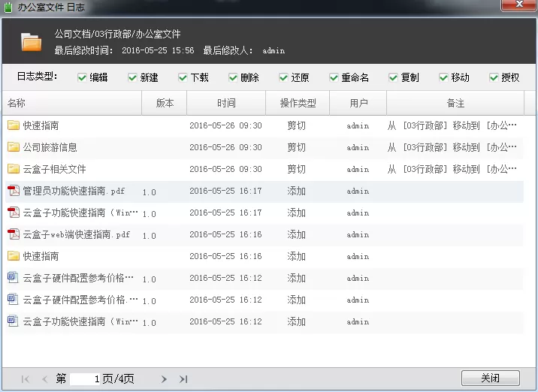Disable the 还原 log type filter
The height and width of the screenshot is (392, 538).
(x=283, y=77)
